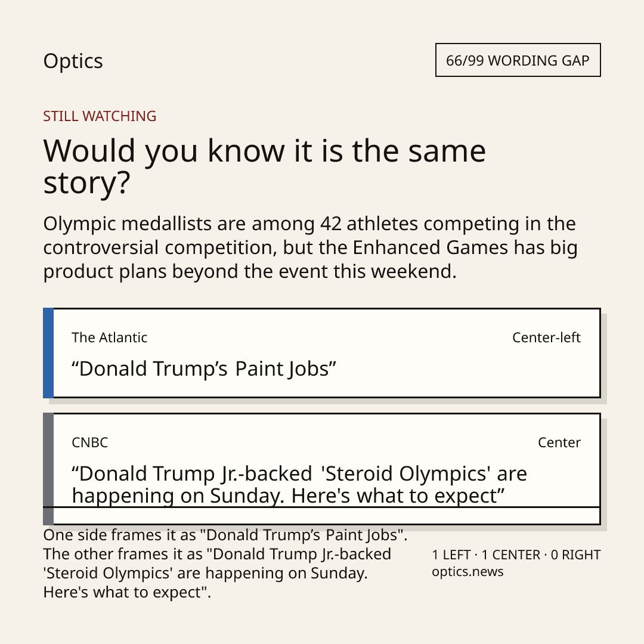Click the Optics logo text

pyautogui.click(x=73, y=61)
